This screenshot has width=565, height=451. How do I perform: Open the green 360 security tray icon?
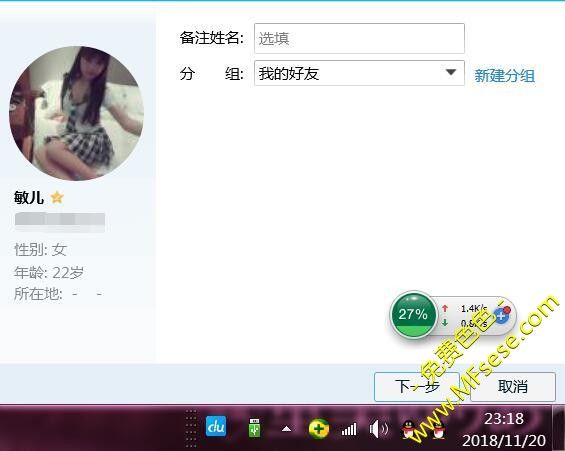[x=319, y=428]
